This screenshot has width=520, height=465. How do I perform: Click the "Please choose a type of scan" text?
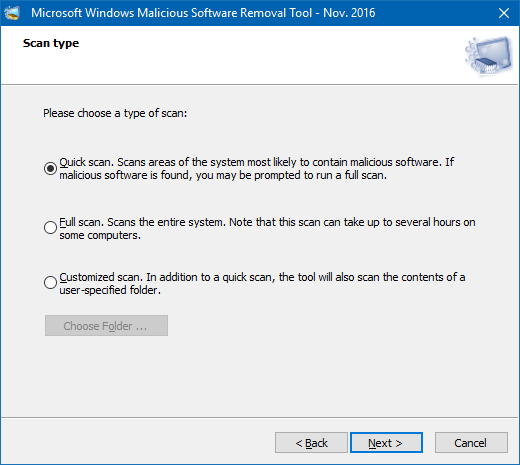[115, 113]
